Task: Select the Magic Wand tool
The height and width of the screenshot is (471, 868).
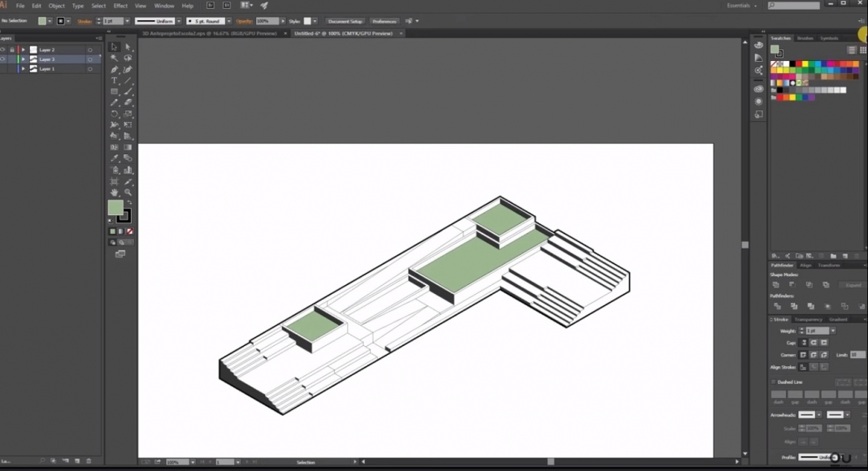Action: (x=114, y=58)
